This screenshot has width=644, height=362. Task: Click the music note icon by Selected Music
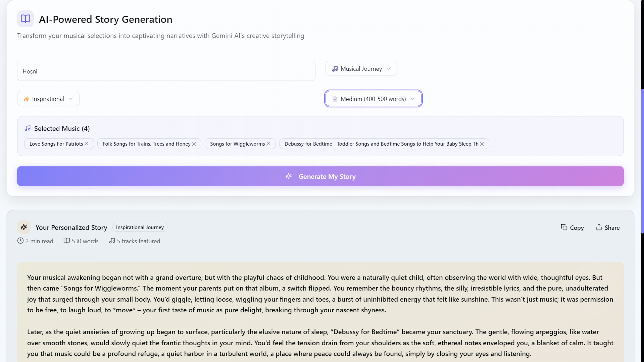pos(28,128)
